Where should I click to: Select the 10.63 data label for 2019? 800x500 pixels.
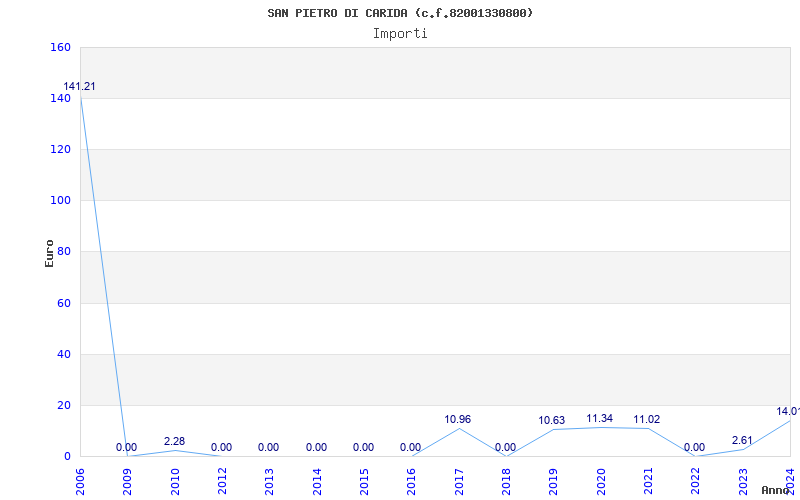[552, 420]
